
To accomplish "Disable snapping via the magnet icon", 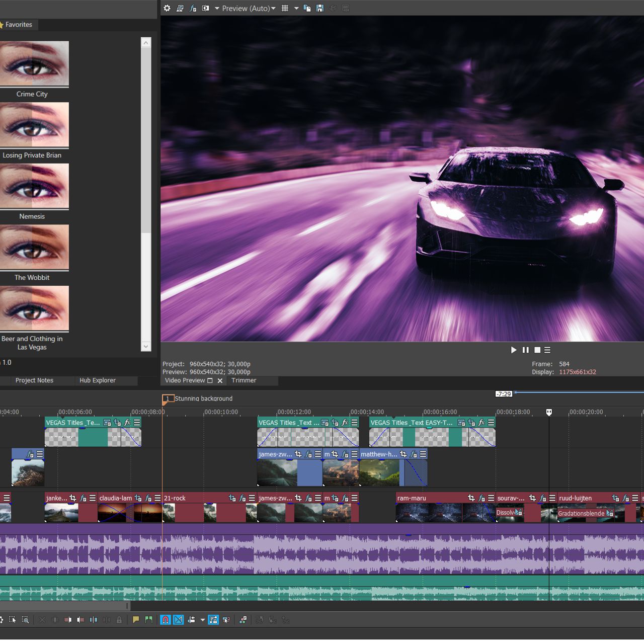I will pyautogui.click(x=166, y=619).
